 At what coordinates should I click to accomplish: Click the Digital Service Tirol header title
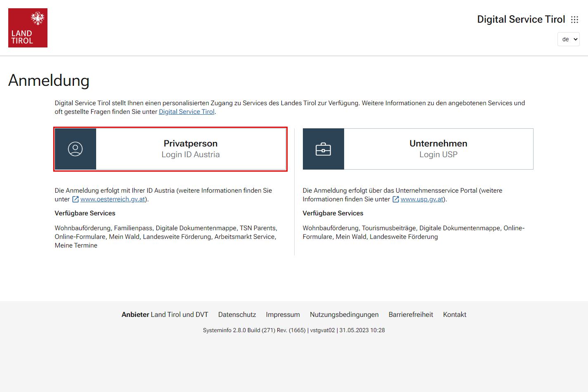click(x=521, y=19)
